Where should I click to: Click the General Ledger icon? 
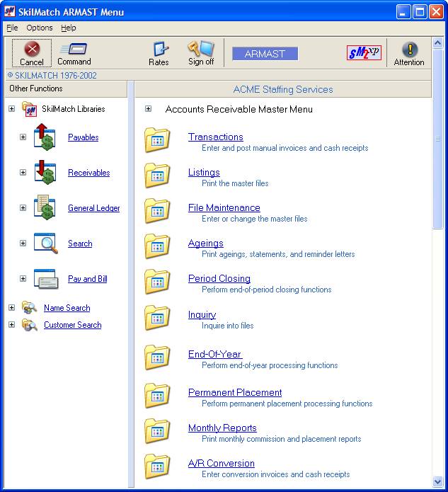tap(45, 207)
